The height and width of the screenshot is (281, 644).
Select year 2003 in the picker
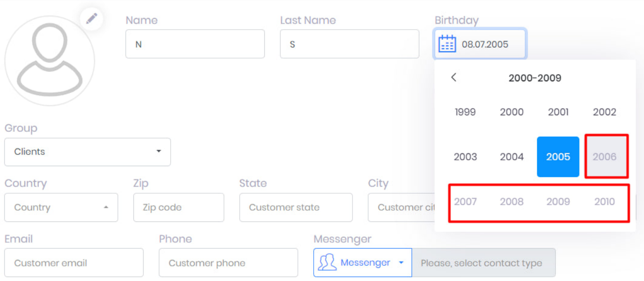465,157
